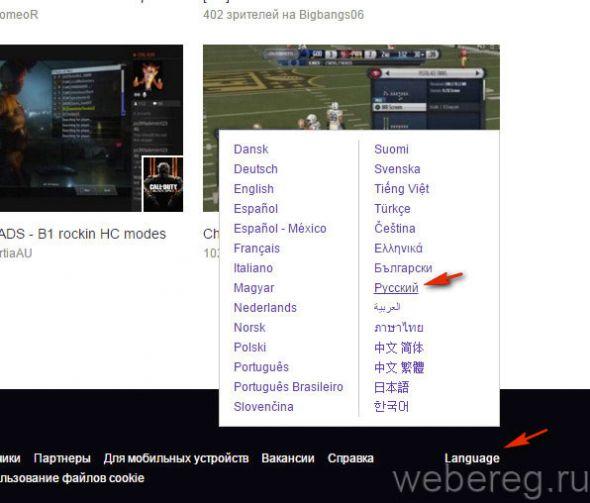Select Ελληνικά language
590x503 pixels.
pos(398,248)
